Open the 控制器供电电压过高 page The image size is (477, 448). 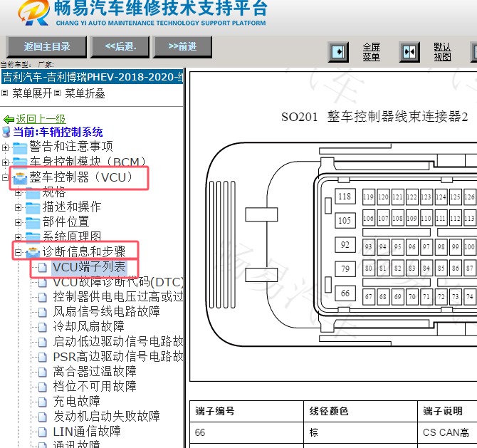pos(118,296)
